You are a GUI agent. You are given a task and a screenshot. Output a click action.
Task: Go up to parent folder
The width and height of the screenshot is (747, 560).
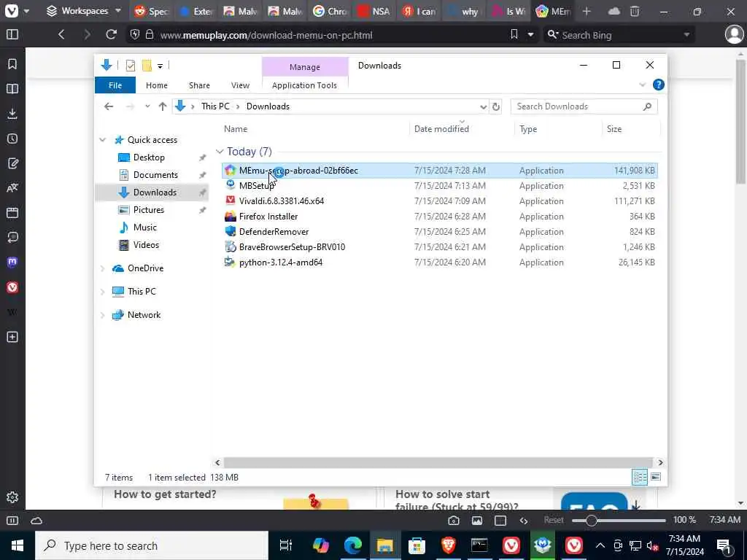pyautogui.click(x=163, y=106)
